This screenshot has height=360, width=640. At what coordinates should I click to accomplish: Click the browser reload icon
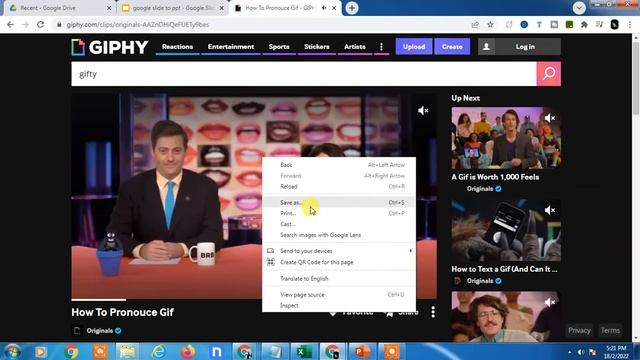pos(40,25)
